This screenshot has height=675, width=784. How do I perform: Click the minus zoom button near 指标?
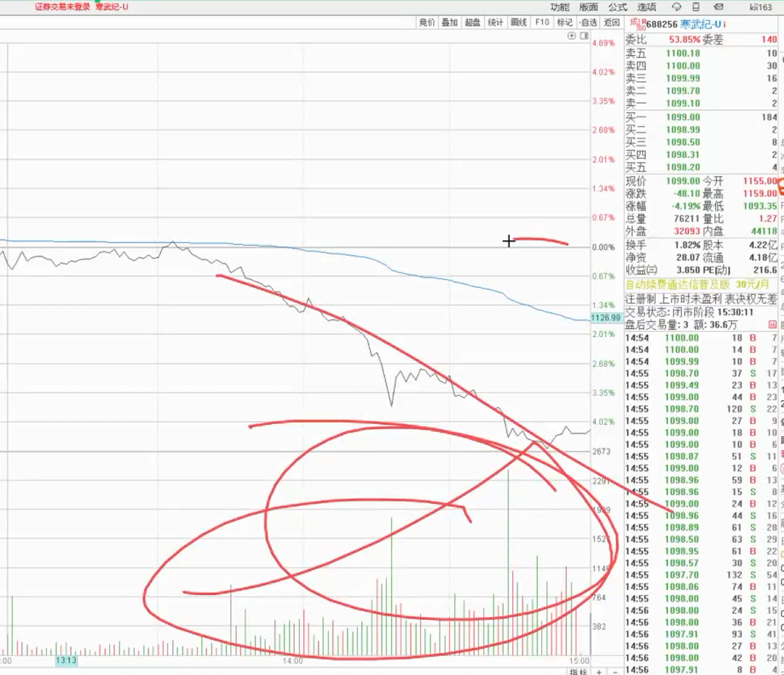pos(615,671)
